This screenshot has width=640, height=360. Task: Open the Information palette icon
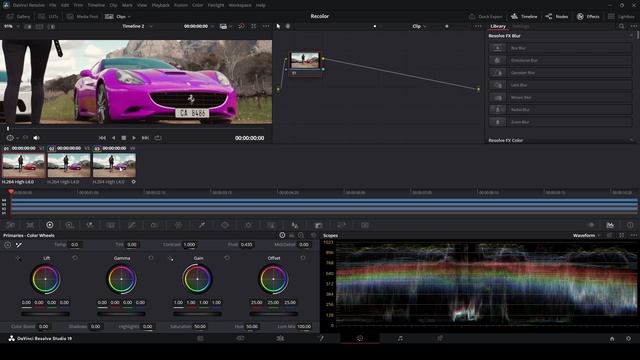pos(630,225)
